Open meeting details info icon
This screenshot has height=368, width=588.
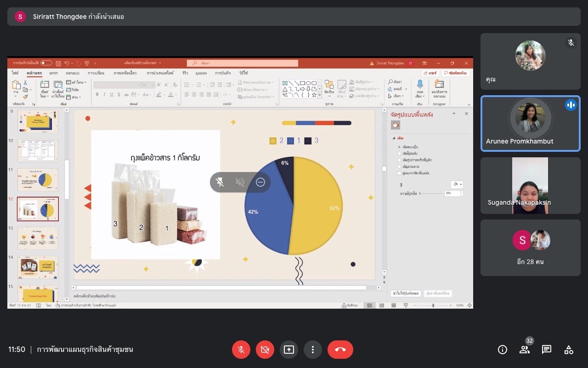point(502,350)
